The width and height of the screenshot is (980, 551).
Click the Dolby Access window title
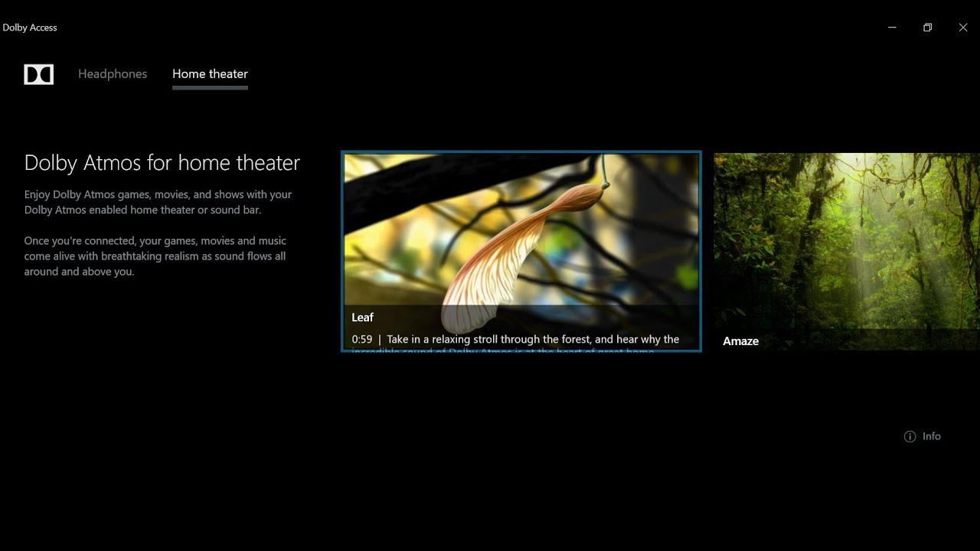click(30, 28)
